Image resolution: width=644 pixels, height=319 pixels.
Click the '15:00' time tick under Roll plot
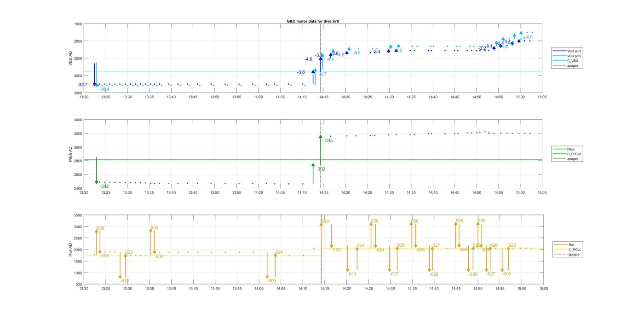(521, 289)
